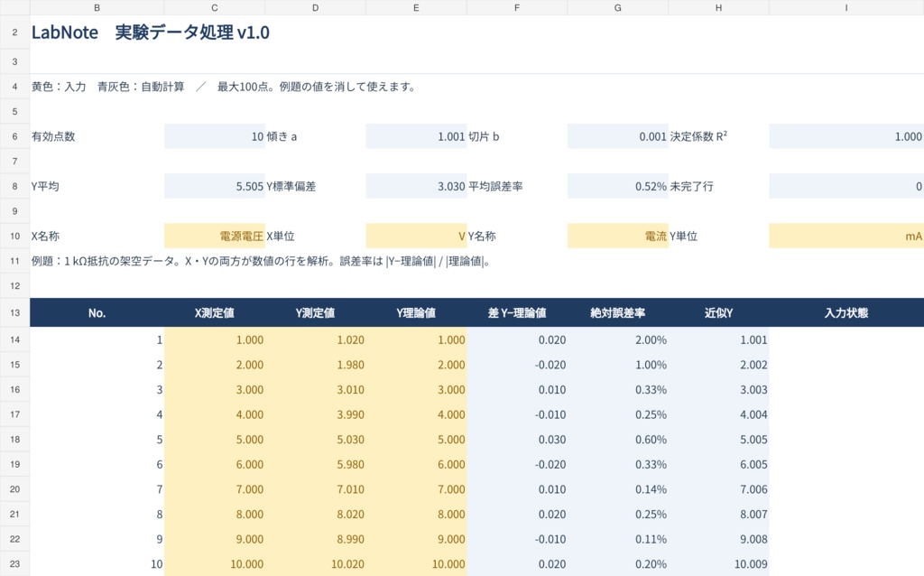This screenshot has width=924, height=576.
Task: Select the Y単位 input cell mA
Action: pyautogui.click(x=846, y=236)
